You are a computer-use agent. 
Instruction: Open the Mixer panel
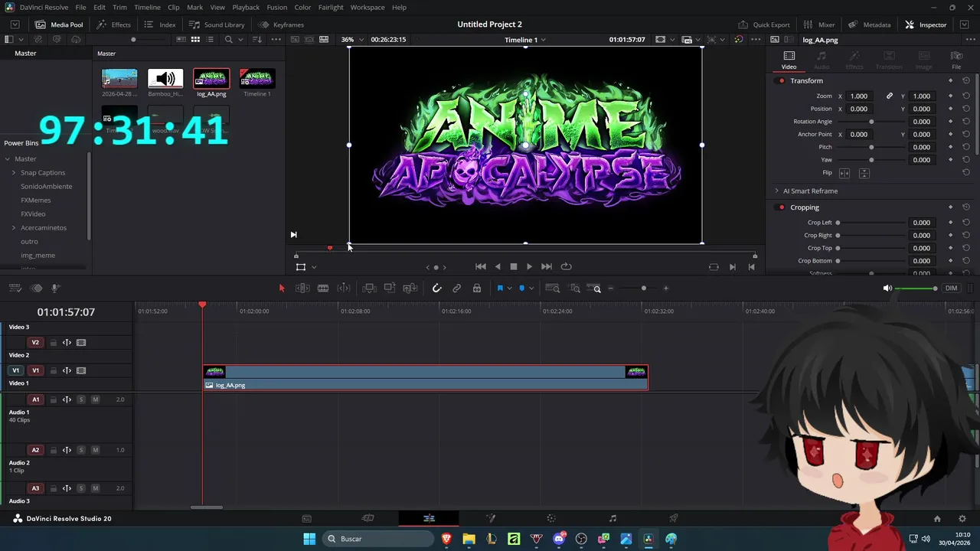pos(819,24)
